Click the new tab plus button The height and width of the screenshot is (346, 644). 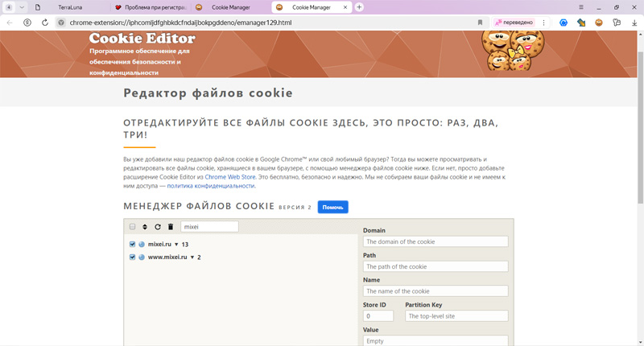[359, 7]
